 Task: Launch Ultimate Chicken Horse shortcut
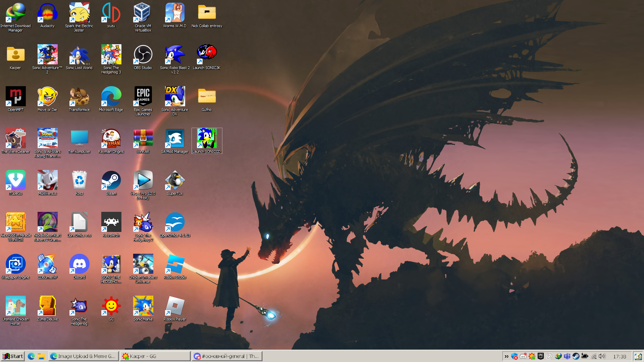(15, 311)
